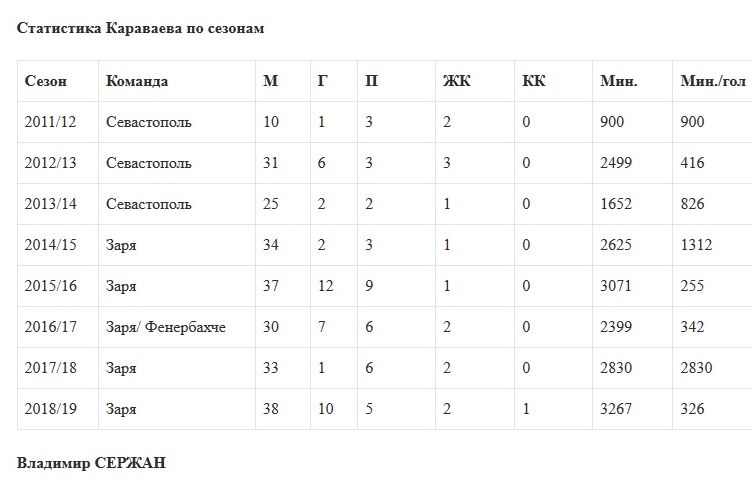This screenshot has height=497, width=752.
Task: Select the 2011/12 season cell
Action: pos(50,122)
